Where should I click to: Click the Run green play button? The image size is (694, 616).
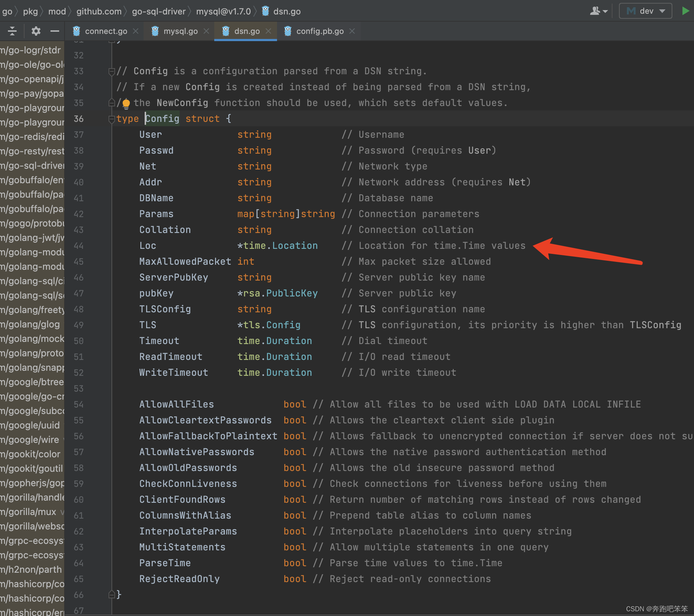(685, 11)
